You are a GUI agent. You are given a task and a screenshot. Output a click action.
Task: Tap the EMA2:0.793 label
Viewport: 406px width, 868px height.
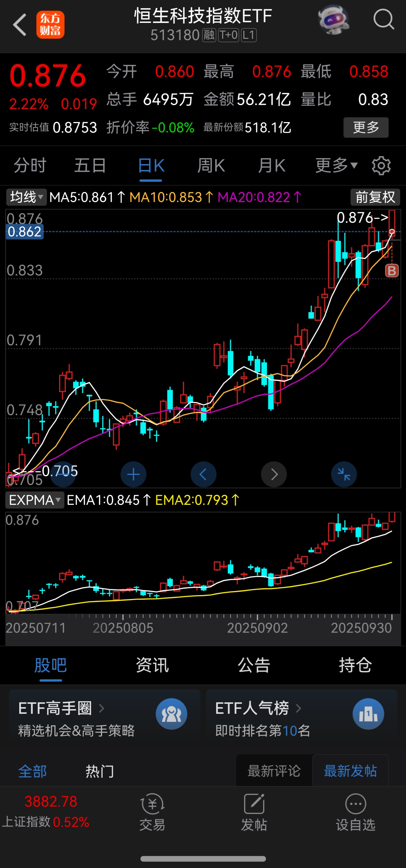click(197, 500)
